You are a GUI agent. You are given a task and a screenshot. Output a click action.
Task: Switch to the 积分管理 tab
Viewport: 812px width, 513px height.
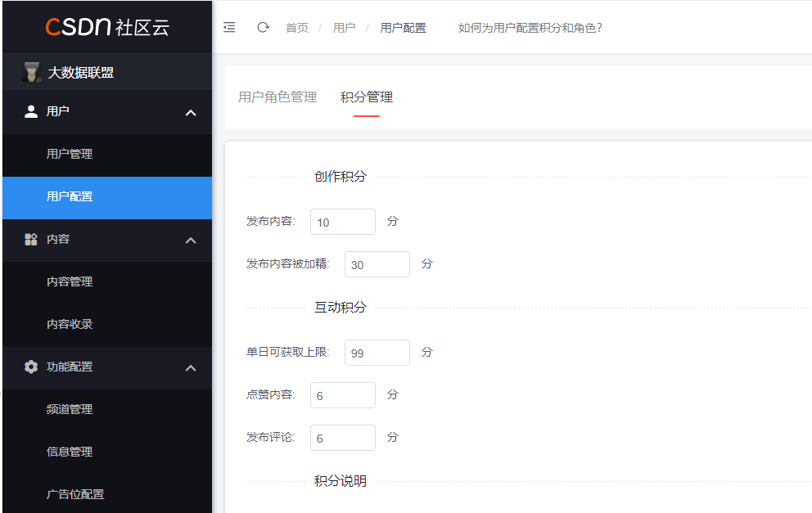[x=367, y=97]
